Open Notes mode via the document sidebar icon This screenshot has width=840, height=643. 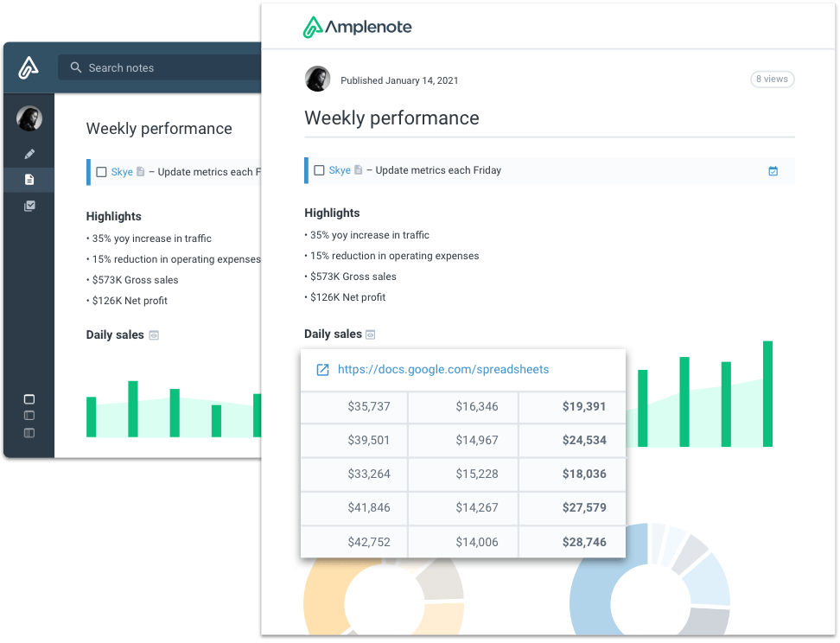(x=29, y=180)
